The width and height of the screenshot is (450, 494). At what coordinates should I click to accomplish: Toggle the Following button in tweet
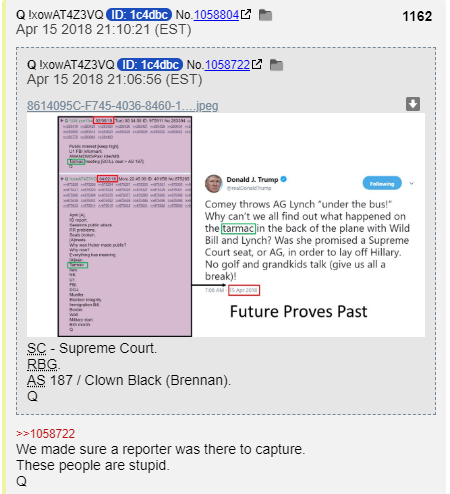pyautogui.click(x=382, y=183)
